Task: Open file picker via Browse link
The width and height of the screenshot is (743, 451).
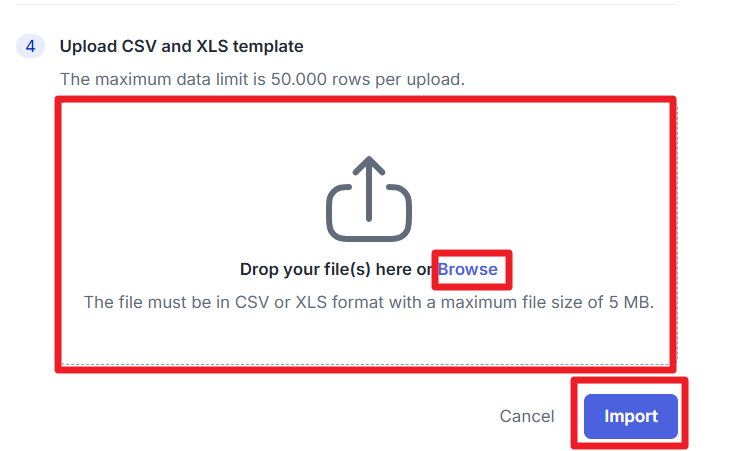Action: click(468, 269)
